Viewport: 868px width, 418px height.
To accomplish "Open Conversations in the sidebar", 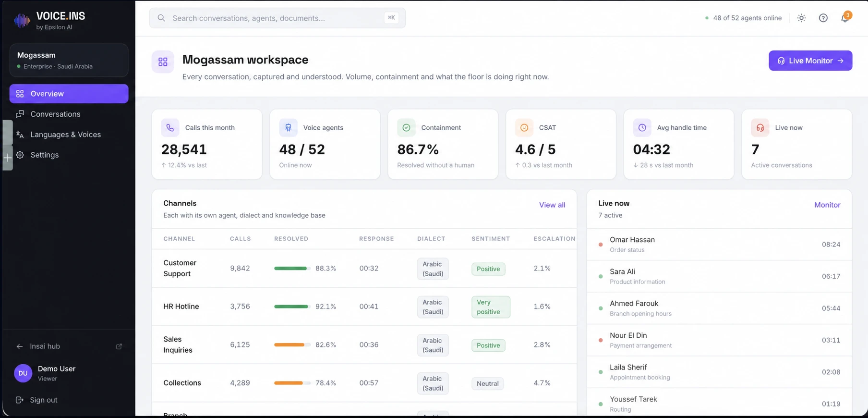I will tap(69, 114).
